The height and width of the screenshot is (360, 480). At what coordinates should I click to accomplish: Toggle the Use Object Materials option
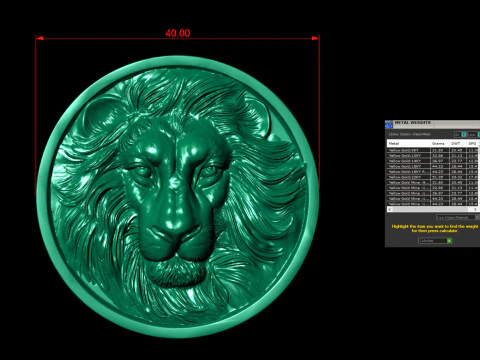click(x=457, y=217)
